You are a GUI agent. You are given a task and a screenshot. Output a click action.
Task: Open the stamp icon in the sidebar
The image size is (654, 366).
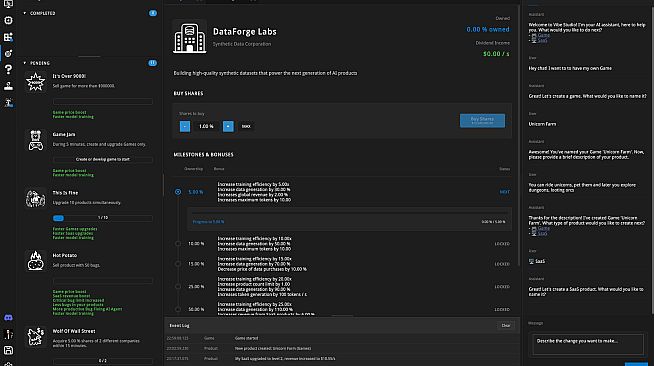coord(8,86)
